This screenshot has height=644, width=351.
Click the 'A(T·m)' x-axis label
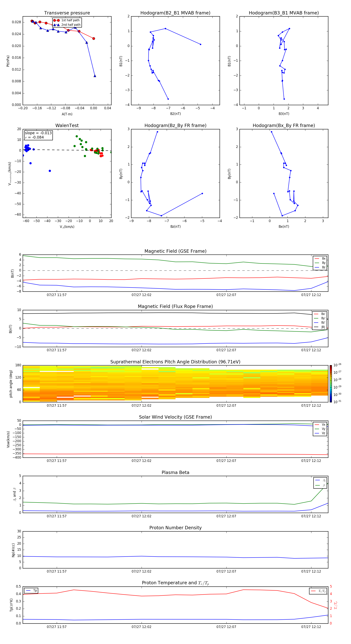(x=67, y=114)
